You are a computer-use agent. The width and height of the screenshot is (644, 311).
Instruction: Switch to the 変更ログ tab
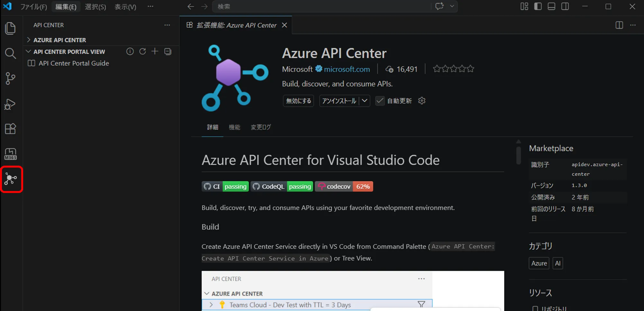[260, 127]
